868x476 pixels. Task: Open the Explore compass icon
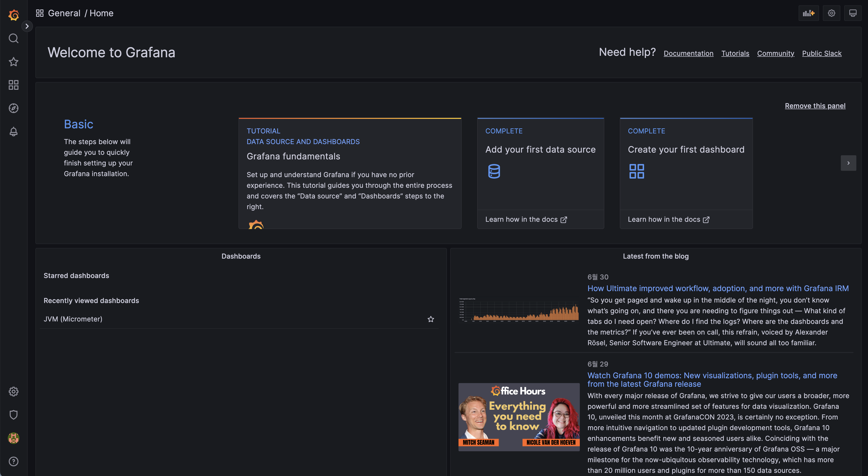(14, 108)
